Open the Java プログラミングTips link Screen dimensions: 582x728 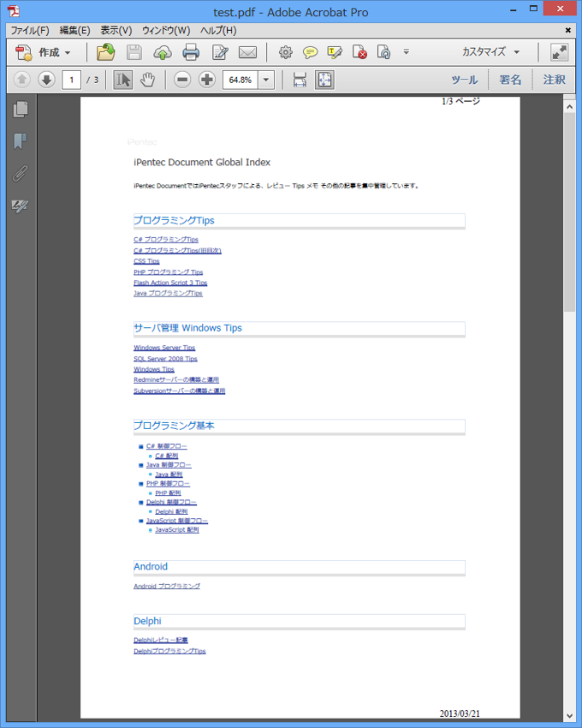[x=168, y=294]
